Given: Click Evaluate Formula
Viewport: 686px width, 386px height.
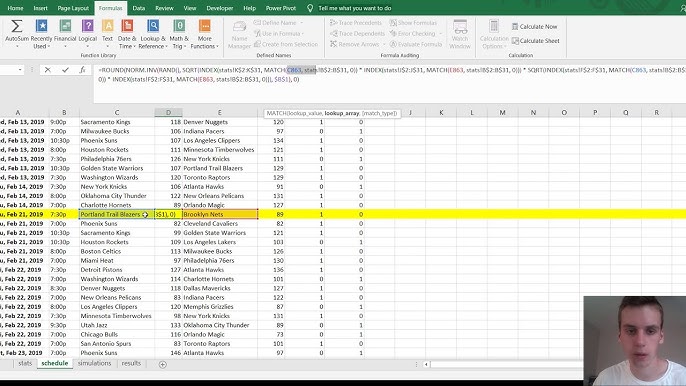Looking at the screenshot, I should point(416,44).
